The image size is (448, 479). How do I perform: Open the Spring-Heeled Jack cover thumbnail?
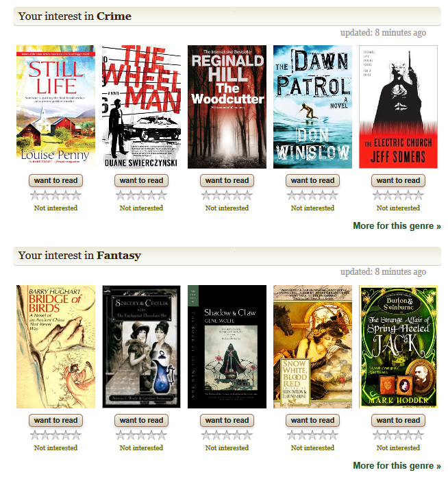point(398,347)
